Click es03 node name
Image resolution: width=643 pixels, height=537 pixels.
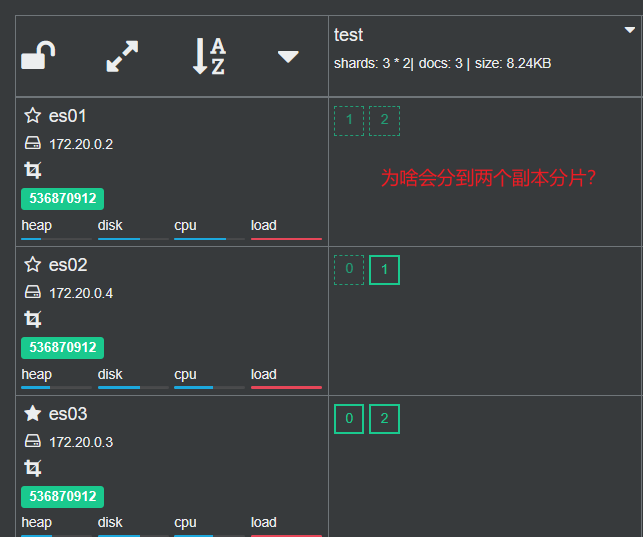pyautogui.click(x=68, y=414)
